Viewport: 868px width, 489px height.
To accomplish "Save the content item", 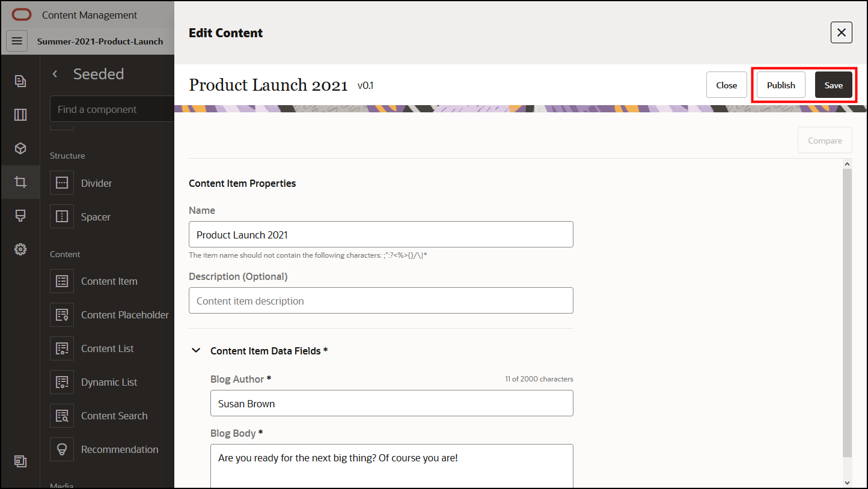I will (x=833, y=85).
